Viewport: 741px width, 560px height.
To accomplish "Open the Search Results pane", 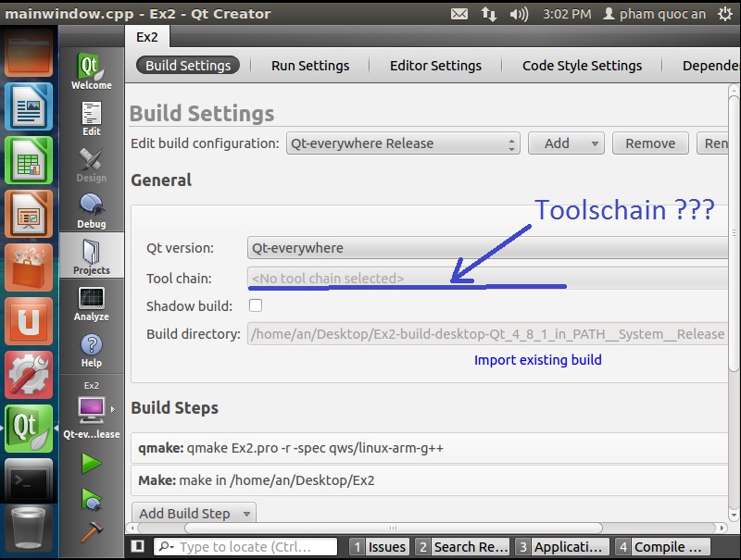I will pyautogui.click(x=462, y=547).
